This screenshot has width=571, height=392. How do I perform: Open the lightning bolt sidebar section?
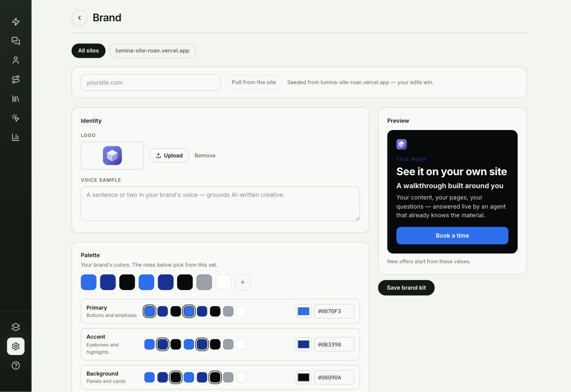[16, 22]
